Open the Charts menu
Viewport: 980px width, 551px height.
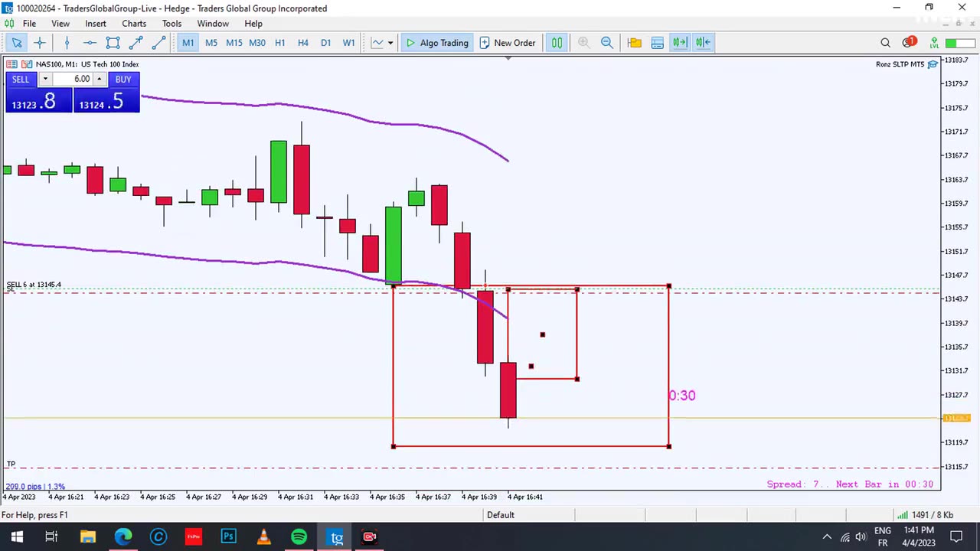click(x=134, y=24)
